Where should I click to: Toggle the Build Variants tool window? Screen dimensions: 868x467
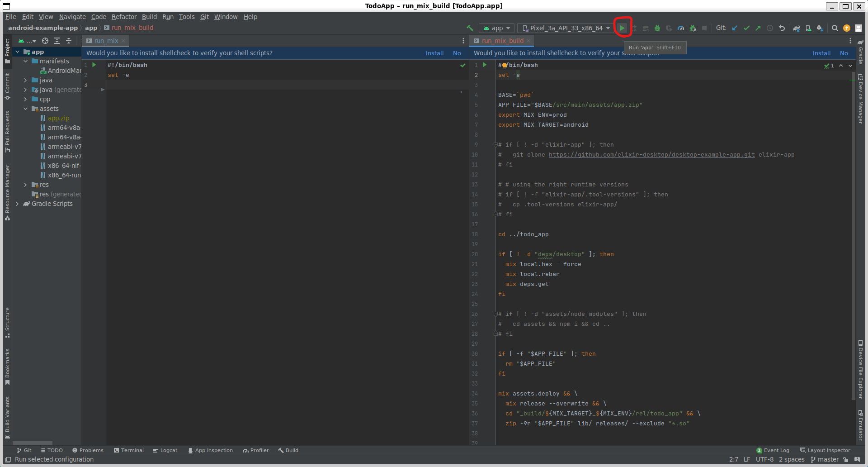point(7,417)
